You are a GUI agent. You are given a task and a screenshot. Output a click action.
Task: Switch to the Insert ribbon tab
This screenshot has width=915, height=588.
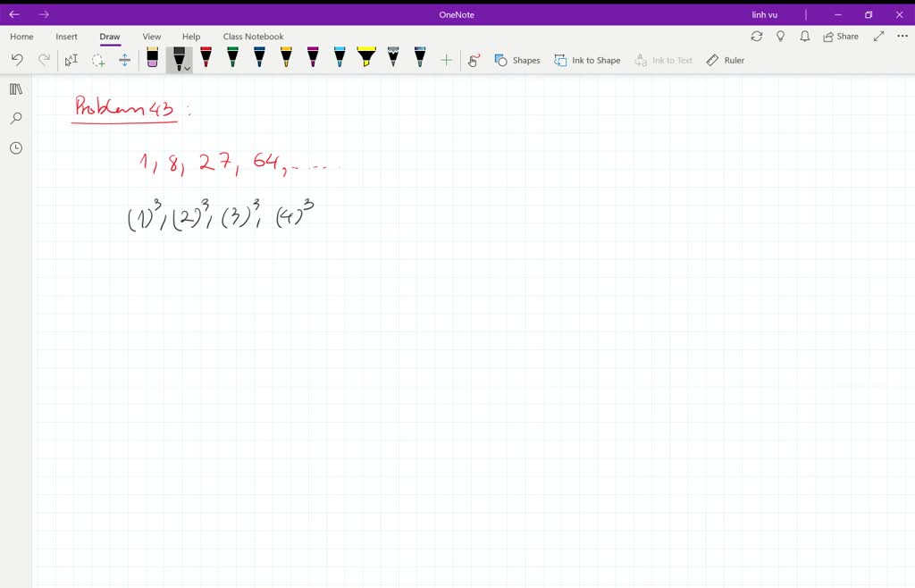[66, 36]
